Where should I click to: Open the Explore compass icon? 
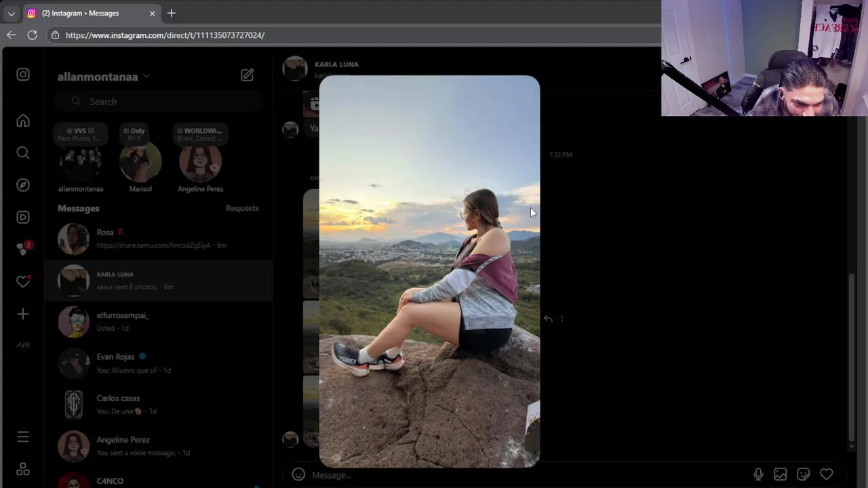click(x=23, y=185)
